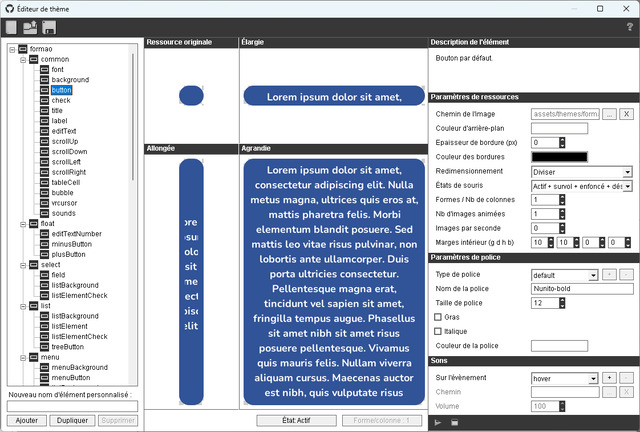Click the icon beside check tree item
Image resolution: width=640 pixels, height=432 pixels.
pyautogui.click(x=44, y=100)
